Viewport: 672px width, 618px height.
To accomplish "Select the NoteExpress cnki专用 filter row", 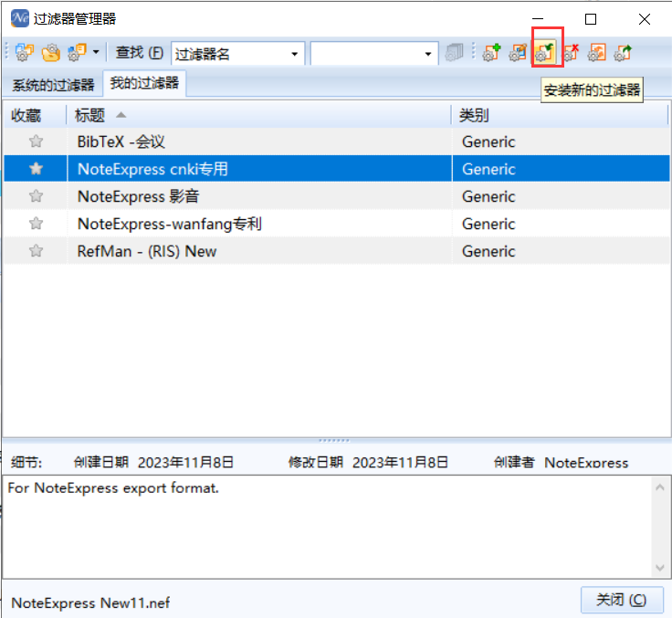I will [337, 169].
